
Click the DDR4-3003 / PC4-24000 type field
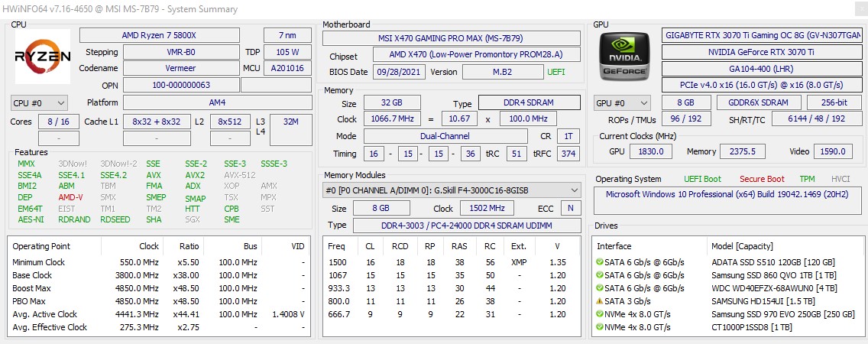pyautogui.click(x=467, y=226)
